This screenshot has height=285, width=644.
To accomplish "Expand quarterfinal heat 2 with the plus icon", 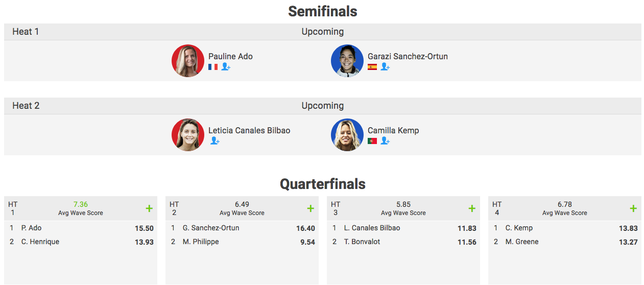I will point(311,208).
